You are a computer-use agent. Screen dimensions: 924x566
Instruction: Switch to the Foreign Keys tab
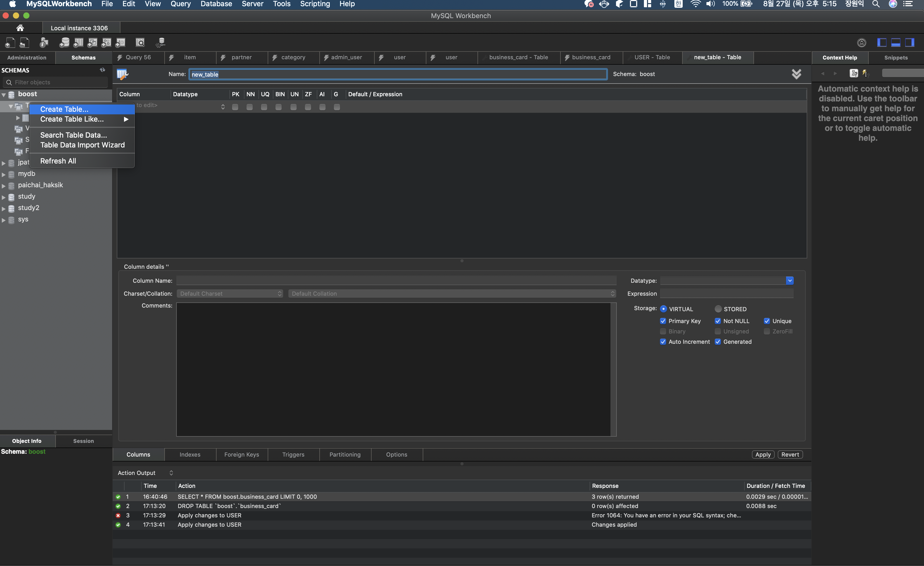pyautogui.click(x=242, y=455)
